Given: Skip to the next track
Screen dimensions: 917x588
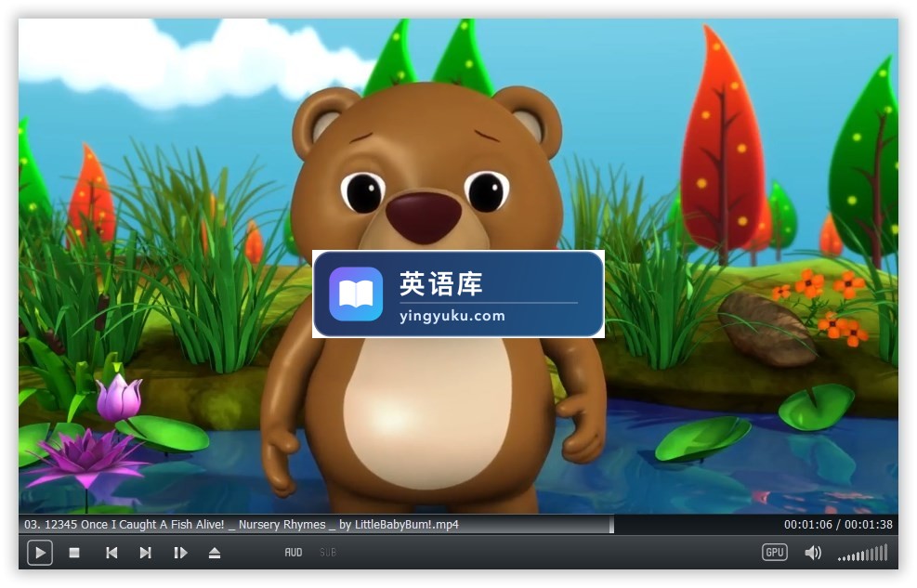Looking at the screenshot, I should [146, 553].
